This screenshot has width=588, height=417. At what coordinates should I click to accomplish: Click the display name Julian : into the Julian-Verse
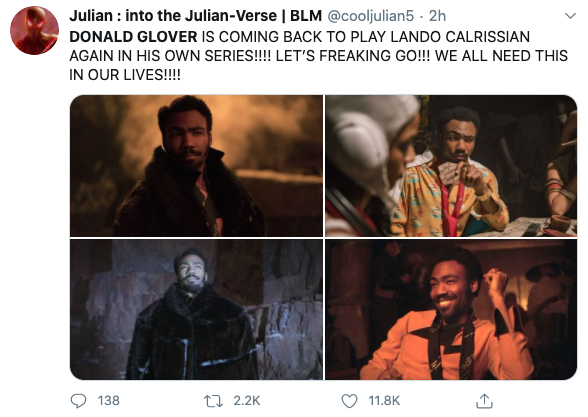[x=173, y=16]
